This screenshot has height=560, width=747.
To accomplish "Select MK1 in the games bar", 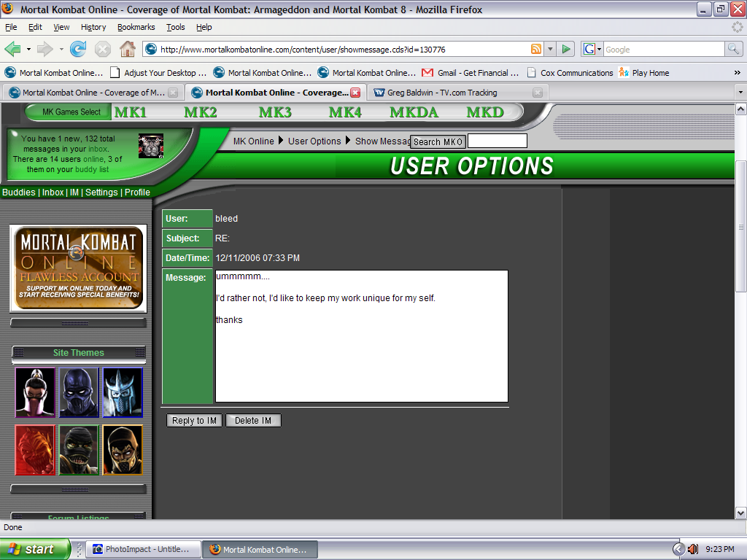I will point(131,112).
